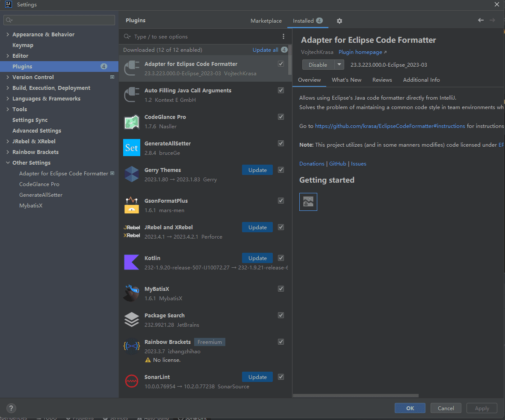Click the back navigation arrow
This screenshot has width=505, height=420.
pos(481,21)
